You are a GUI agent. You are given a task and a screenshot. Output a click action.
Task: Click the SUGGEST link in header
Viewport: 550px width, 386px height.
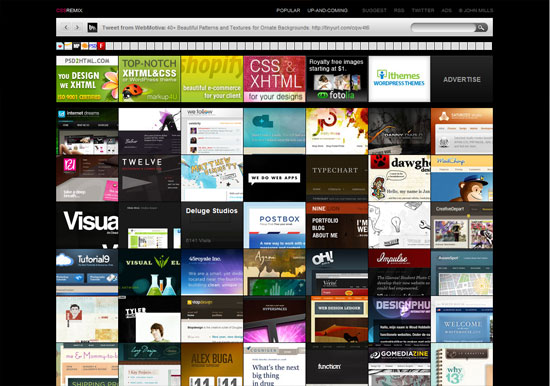[374, 11]
